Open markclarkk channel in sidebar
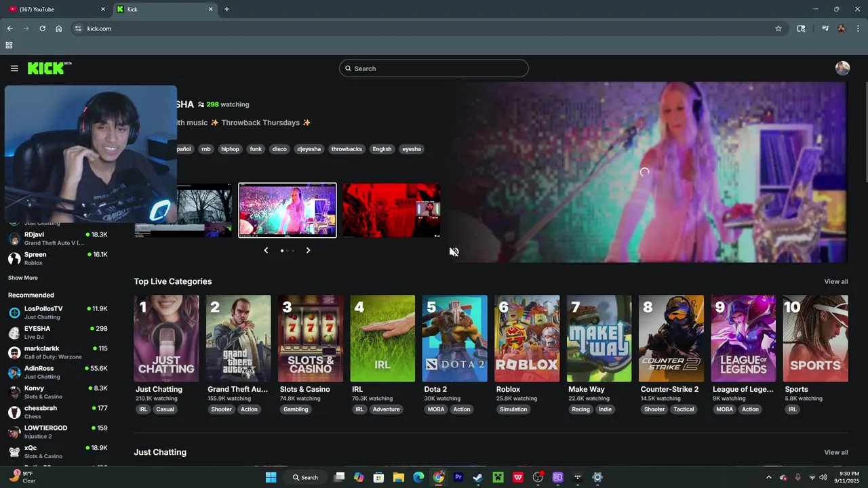Image resolution: width=868 pixels, height=488 pixels. point(58,352)
